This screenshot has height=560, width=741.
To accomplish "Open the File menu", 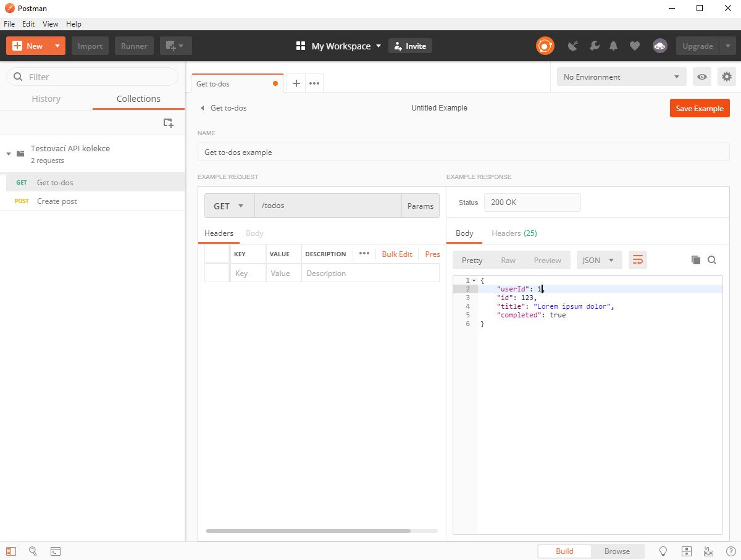I will 9,24.
